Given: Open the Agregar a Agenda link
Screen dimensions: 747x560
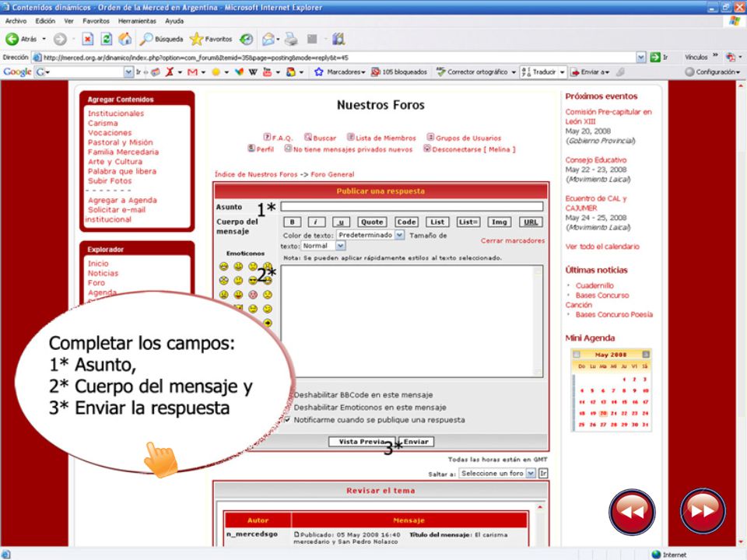Looking at the screenshot, I should click(x=122, y=200).
